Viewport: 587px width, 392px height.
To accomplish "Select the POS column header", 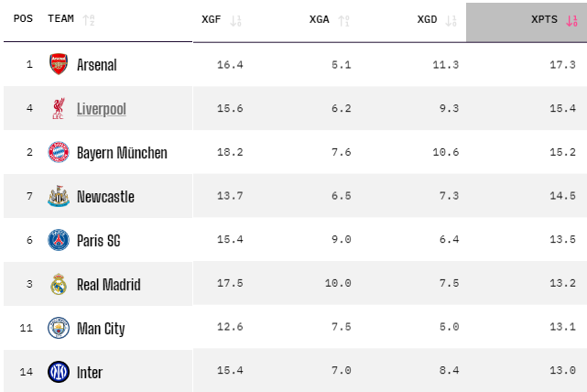I will tap(23, 19).
